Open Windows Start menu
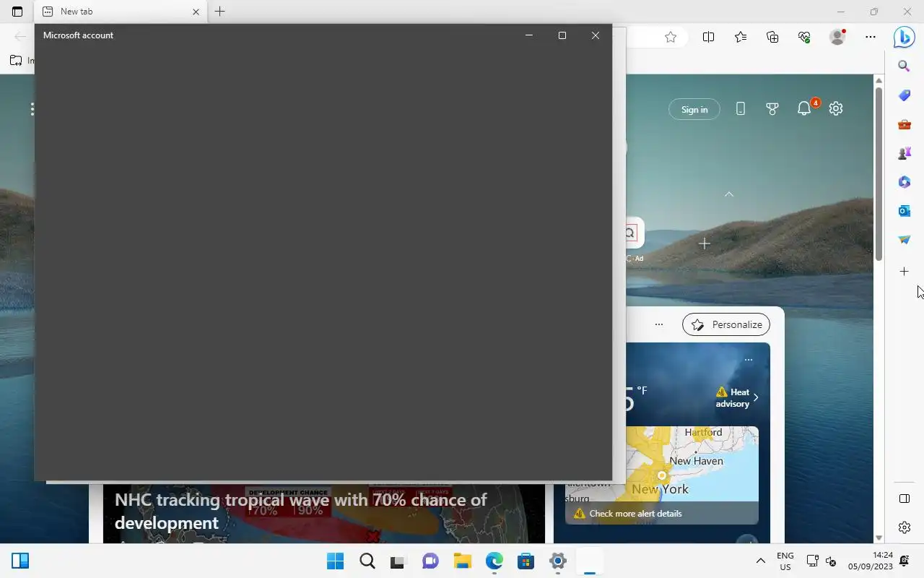This screenshot has height=578, width=924. pyautogui.click(x=336, y=561)
